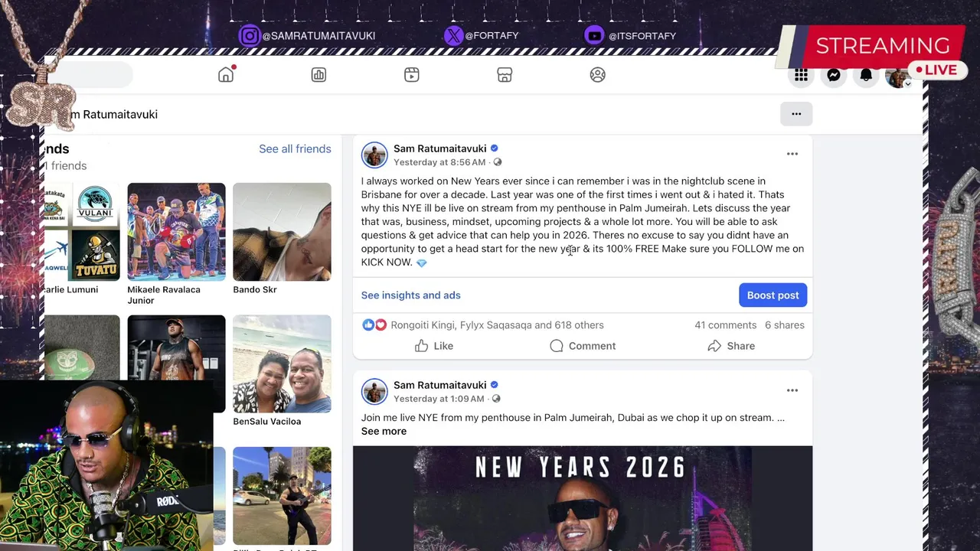Share the first post
Viewport: 980px width, 551px height.
(x=731, y=346)
